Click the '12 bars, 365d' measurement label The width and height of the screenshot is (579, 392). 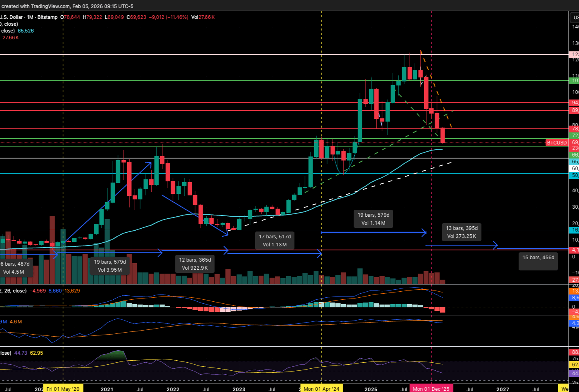pos(195,264)
